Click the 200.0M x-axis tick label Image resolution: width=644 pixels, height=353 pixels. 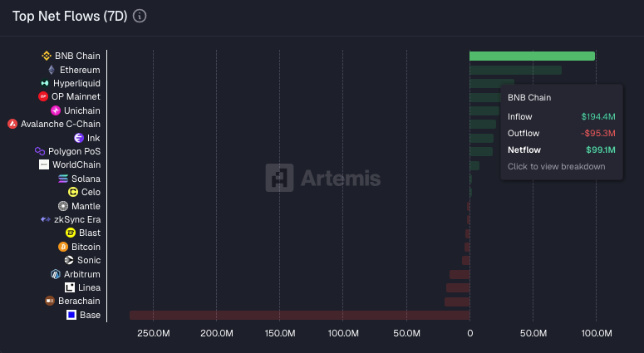click(x=216, y=333)
